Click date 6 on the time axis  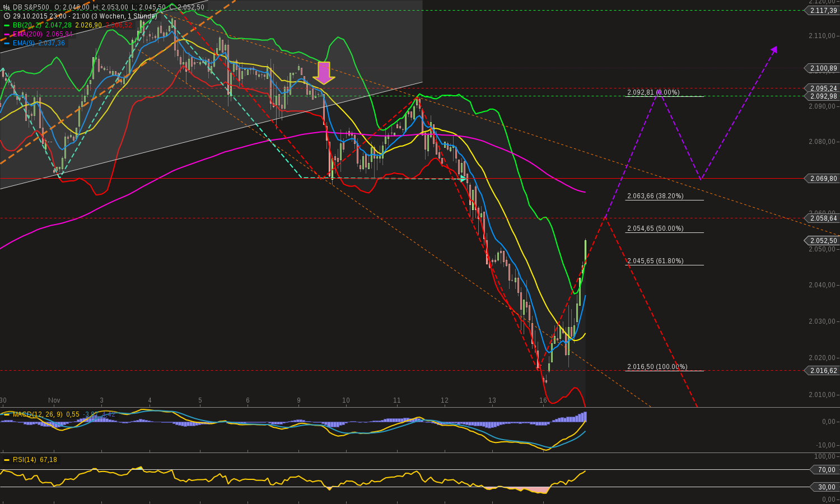[248, 400]
